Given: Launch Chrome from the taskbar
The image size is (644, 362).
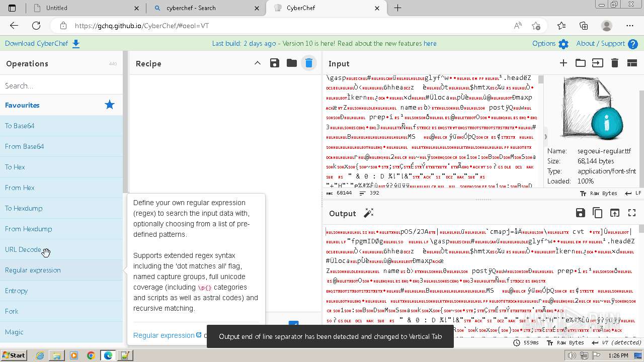Looking at the screenshot, I should (x=91, y=355).
